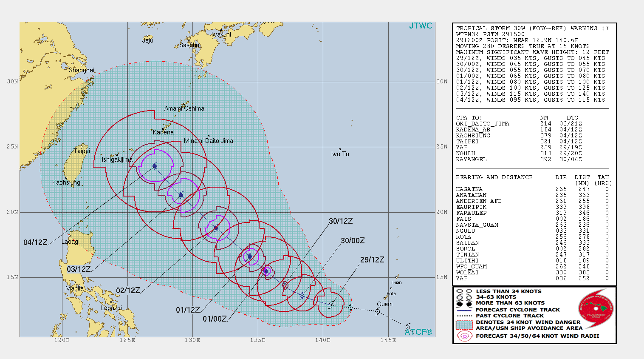Click the ANDERSEN_AFB bearing row
Screen dimensions: 644x359
point(533,201)
